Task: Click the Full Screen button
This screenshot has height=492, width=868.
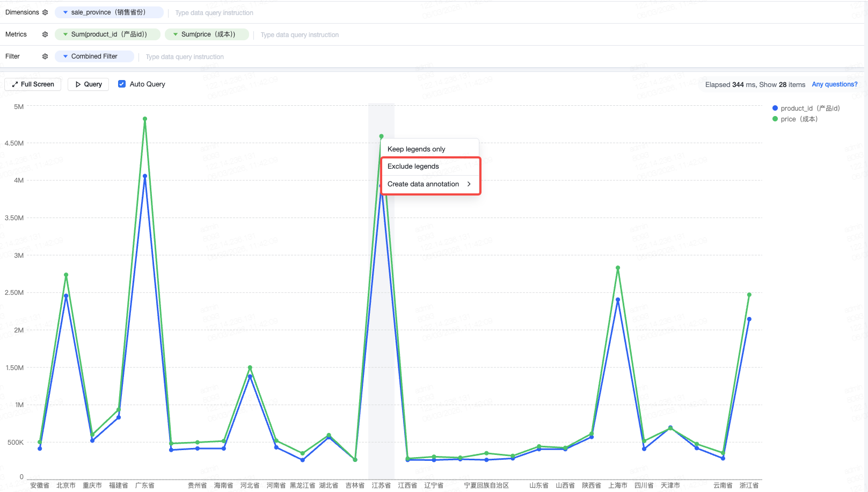Action: [x=33, y=84]
